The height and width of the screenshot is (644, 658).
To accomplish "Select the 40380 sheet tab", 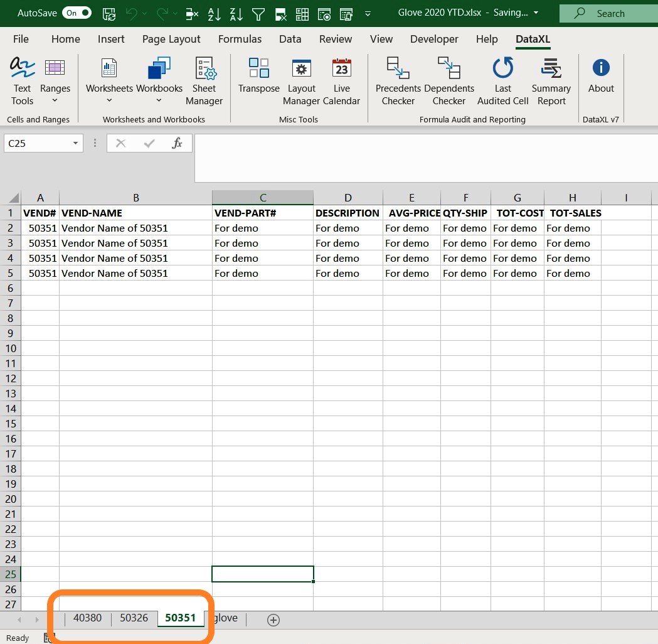I will [87, 618].
